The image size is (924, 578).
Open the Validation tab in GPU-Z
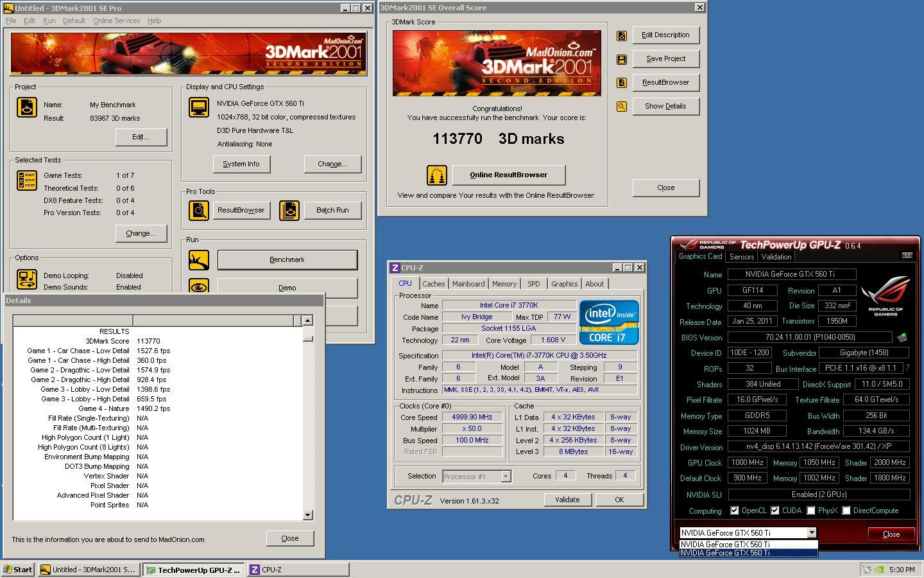(776, 256)
